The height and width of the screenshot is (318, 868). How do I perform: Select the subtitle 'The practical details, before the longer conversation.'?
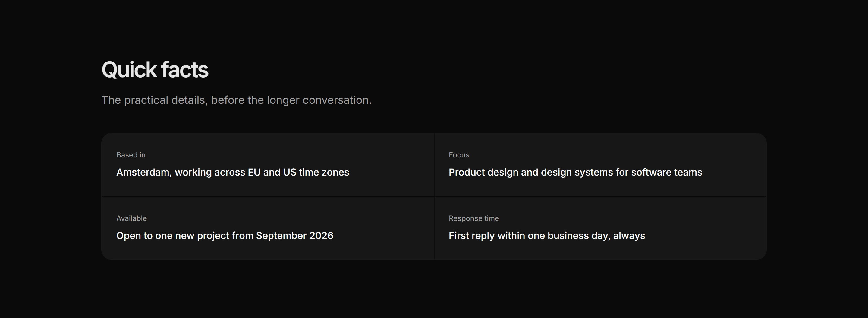coord(237,100)
